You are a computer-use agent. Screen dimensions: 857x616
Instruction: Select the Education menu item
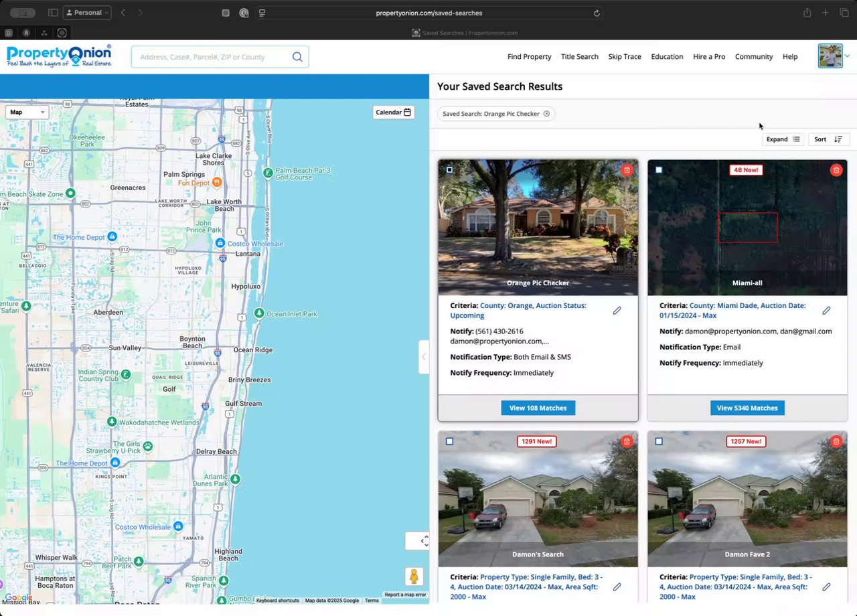[667, 57]
